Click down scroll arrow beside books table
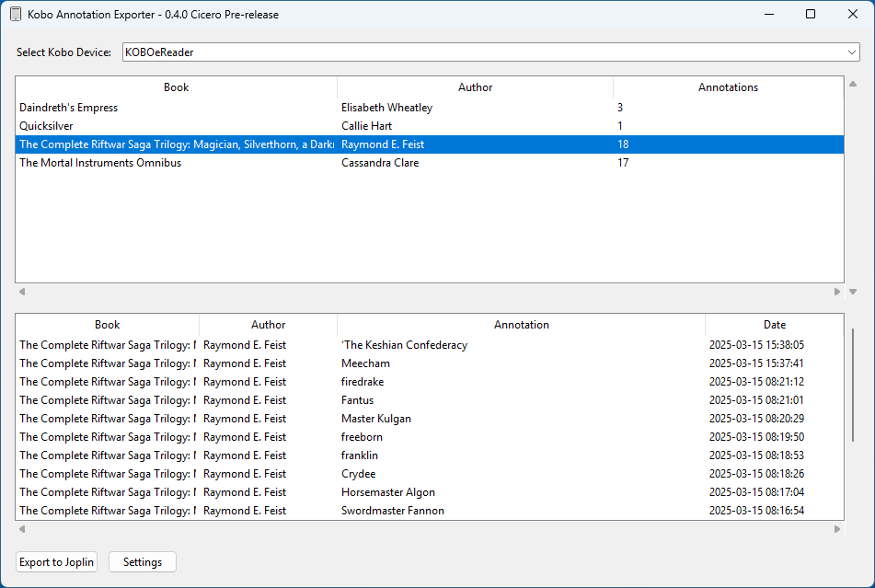Screen dimensions: 875x588 853,292
